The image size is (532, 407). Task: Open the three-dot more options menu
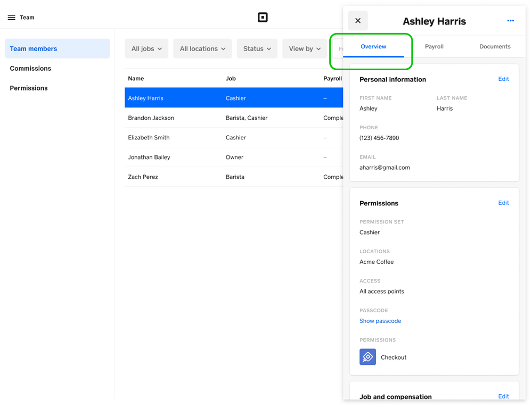click(510, 21)
